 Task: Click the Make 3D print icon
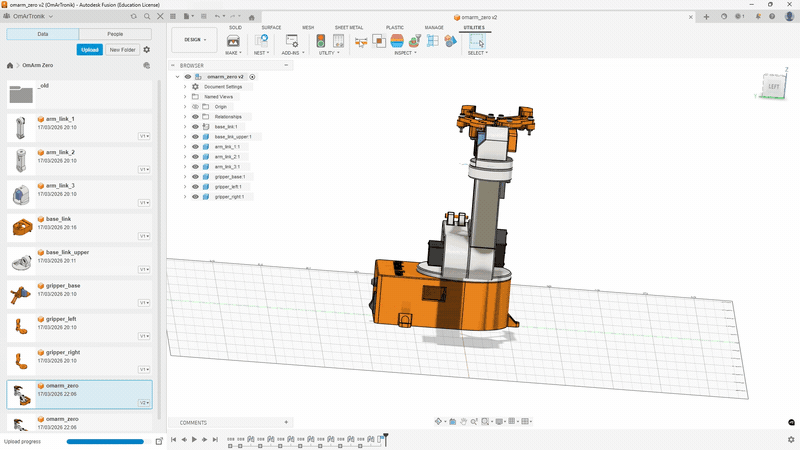click(x=233, y=41)
